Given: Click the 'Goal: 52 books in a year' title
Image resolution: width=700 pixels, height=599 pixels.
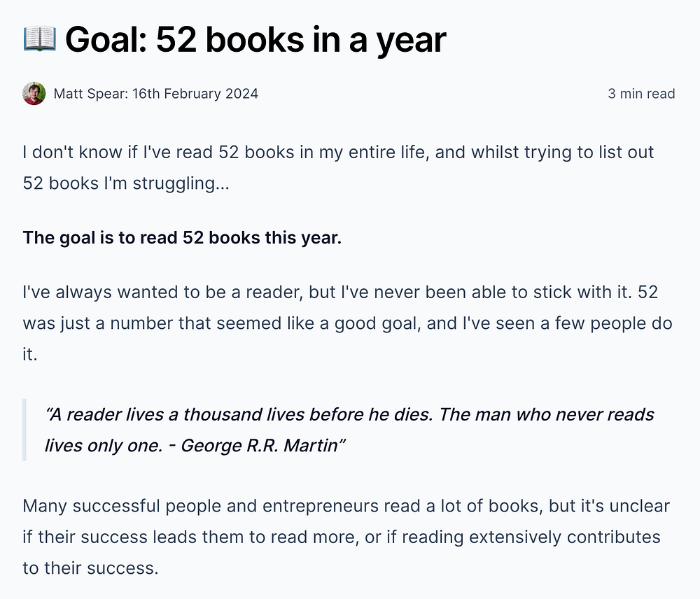Looking at the screenshot, I should pyautogui.click(x=255, y=39).
